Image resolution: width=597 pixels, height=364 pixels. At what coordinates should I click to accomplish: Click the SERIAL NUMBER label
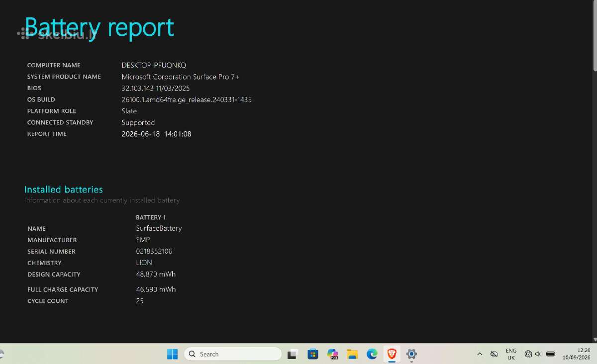click(51, 252)
